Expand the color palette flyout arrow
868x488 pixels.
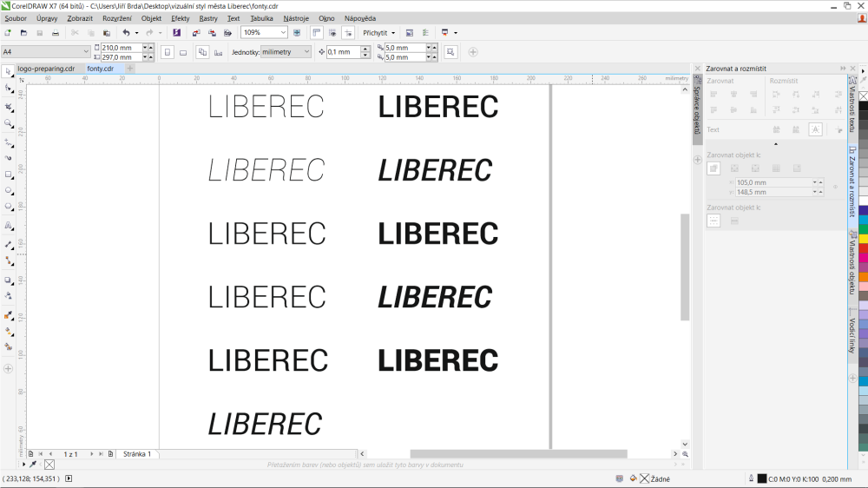(863, 71)
